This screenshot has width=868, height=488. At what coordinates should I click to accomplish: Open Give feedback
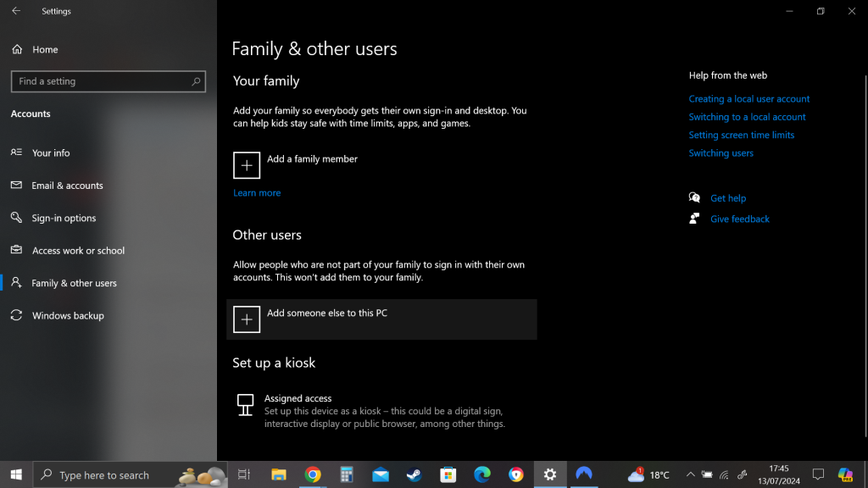[739, 219]
